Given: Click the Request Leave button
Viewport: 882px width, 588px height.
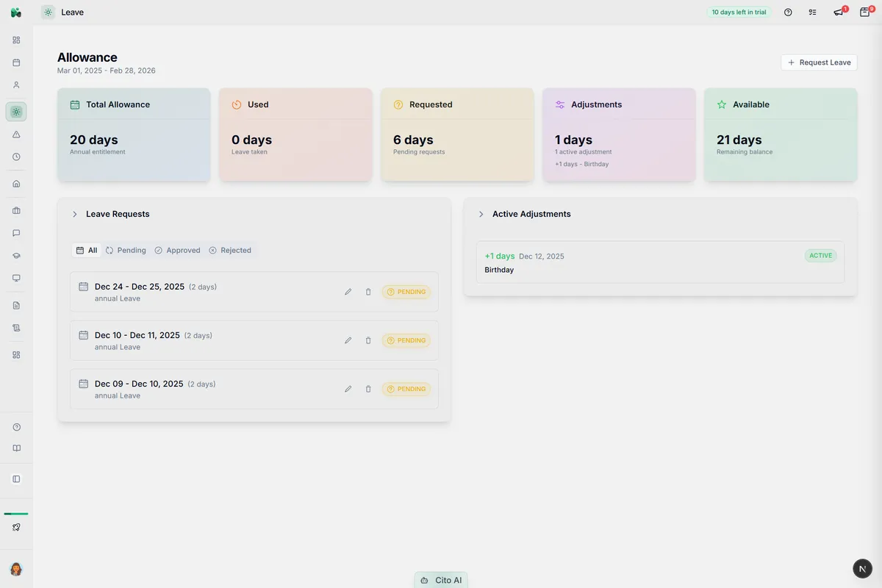Looking at the screenshot, I should coord(819,62).
